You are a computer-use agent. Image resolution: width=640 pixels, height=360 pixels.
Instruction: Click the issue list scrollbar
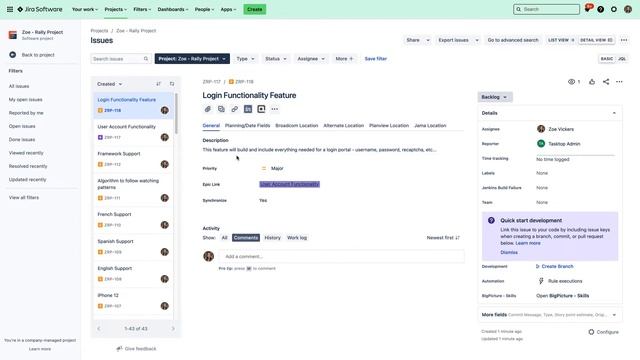(x=176, y=113)
